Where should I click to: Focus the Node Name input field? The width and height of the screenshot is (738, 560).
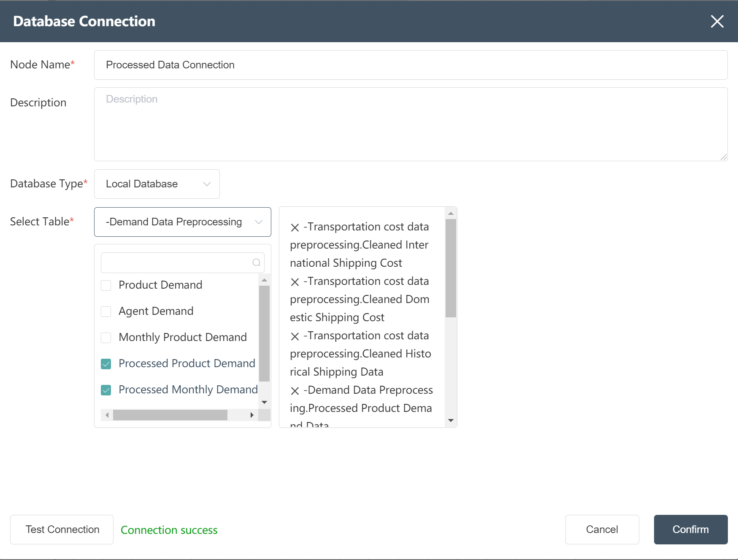tap(411, 65)
